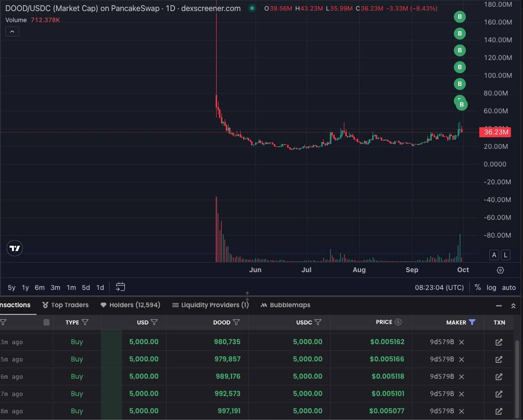Set chart range to 1m
This screenshot has width=523, height=420.
[72, 288]
